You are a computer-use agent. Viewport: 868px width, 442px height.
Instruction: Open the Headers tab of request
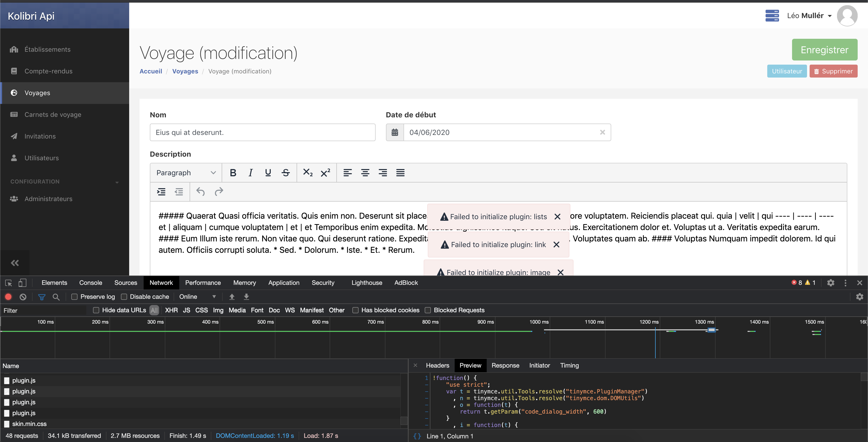[437, 365]
